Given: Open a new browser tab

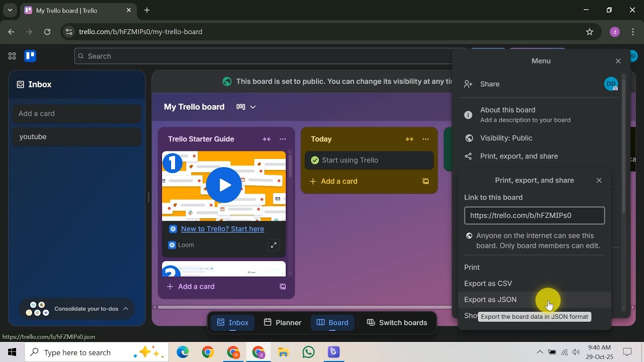Looking at the screenshot, I should [147, 10].
